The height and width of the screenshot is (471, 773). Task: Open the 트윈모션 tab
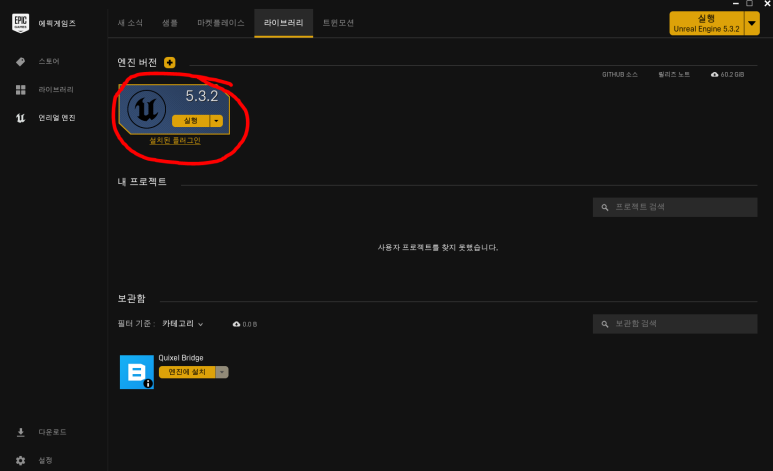pos(338,23)
